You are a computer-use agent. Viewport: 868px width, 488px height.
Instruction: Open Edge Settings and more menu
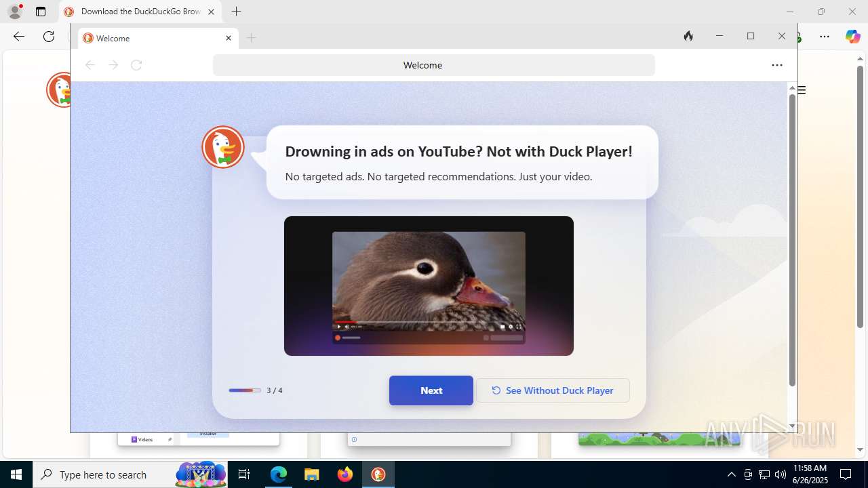[x=825, y=37]
